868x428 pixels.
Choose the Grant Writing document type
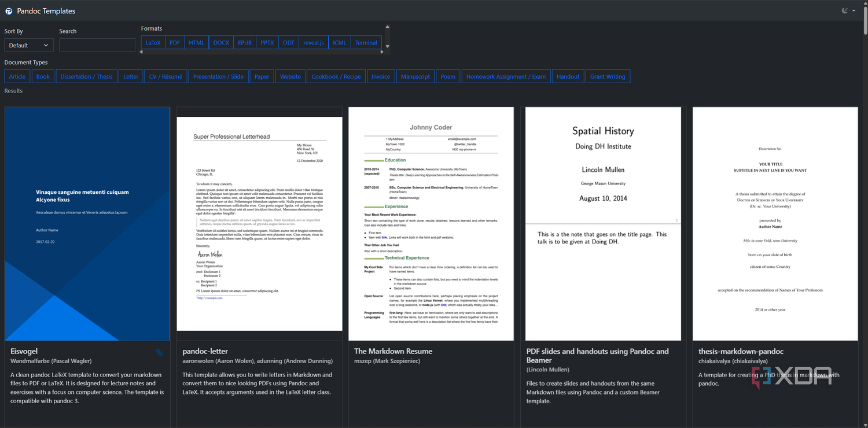tap(608, 76)
